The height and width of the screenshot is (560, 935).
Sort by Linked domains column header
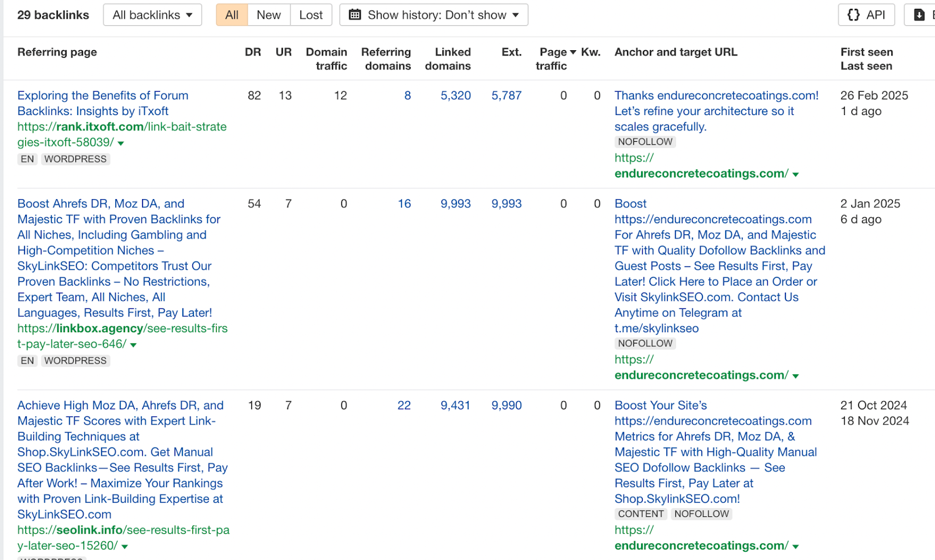(448, 59)
